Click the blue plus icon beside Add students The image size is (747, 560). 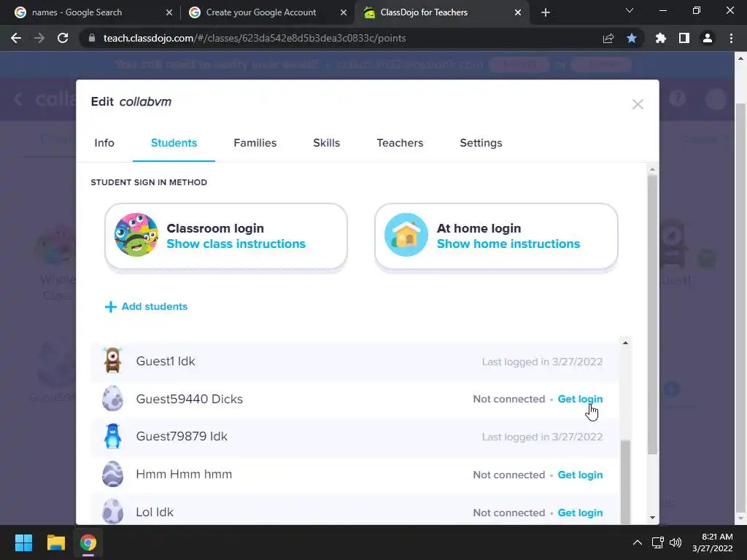click(x=111, y=307)
